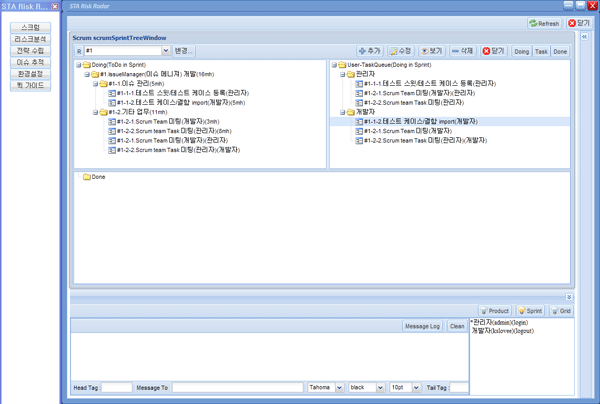Click the 삭제 (delete) toolbar button

point(462,51)
